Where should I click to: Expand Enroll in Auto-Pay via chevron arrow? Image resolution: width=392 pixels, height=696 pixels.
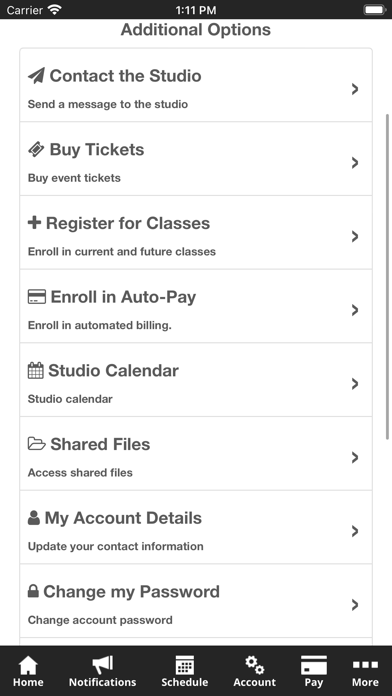(x=355, y=310)
